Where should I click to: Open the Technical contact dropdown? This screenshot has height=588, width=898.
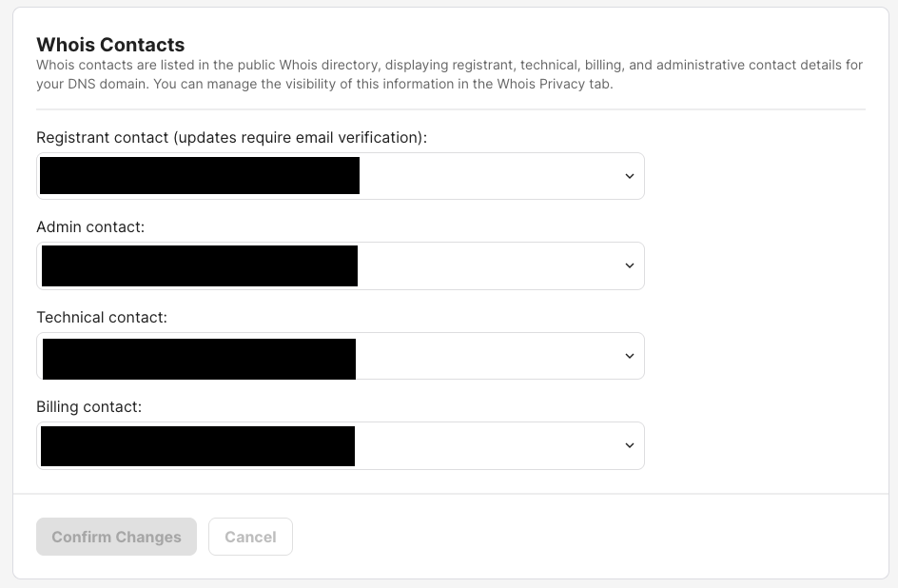(341, 356)
